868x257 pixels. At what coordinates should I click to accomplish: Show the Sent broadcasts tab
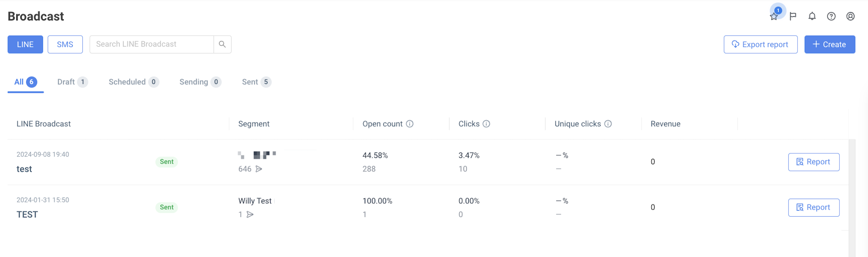(x=256, y=82)
